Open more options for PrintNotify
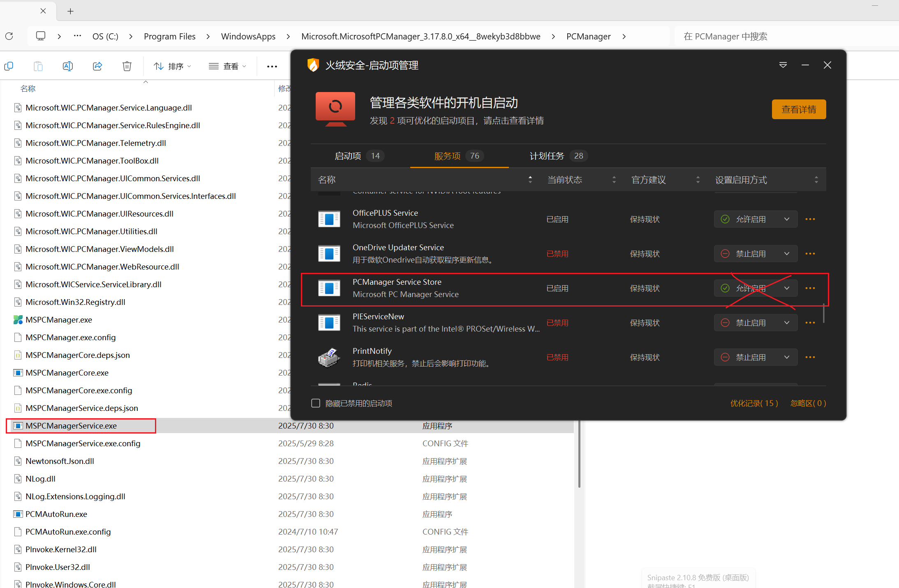 pyautogui.click(x=810, y=357)
